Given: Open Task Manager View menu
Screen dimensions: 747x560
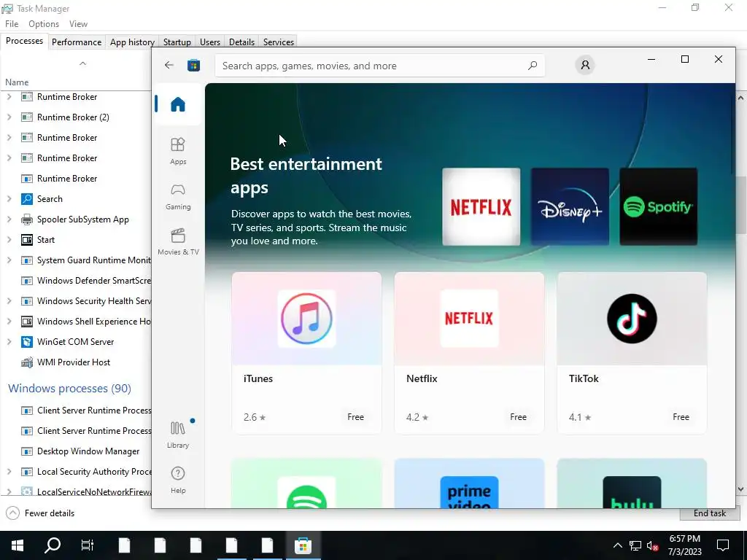Looking at the screenshot, I should tap(78, 24).
